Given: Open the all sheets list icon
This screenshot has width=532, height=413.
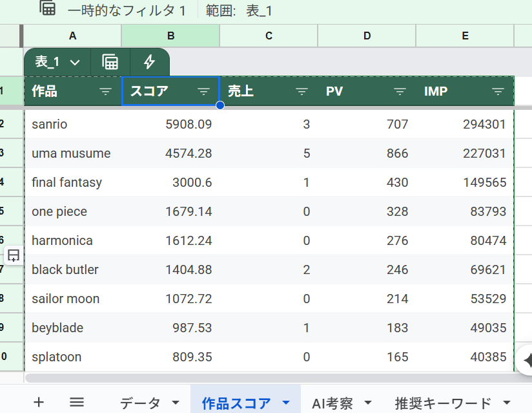Looking at the screenshot, I should click(x=77, y=402).
